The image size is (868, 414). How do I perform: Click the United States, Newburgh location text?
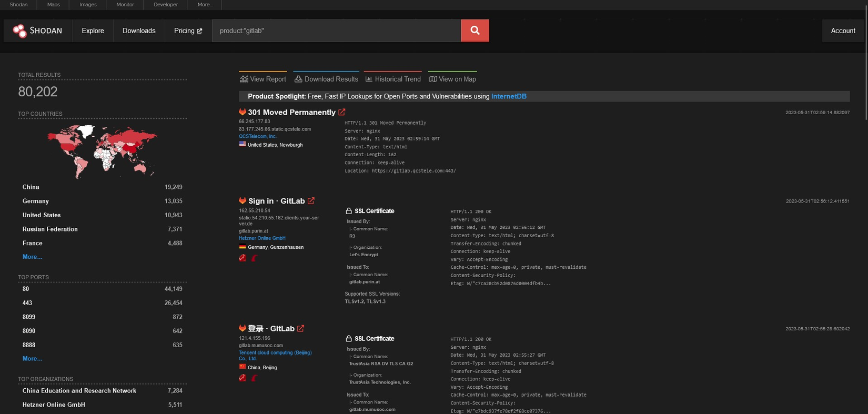pyautogui.click(x=275, y=145)
